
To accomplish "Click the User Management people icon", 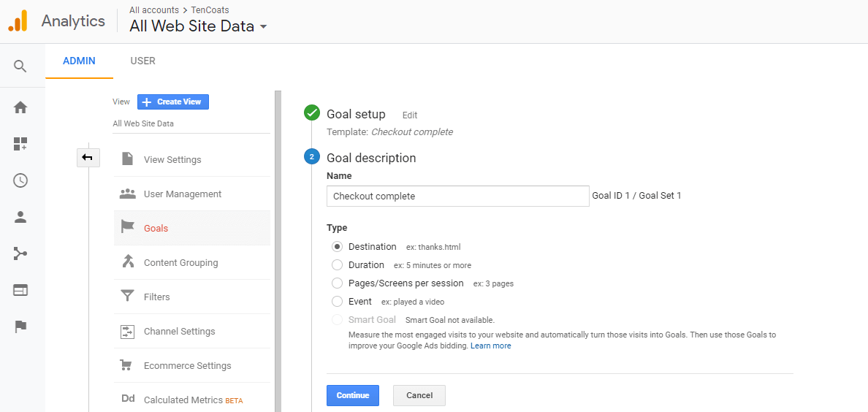I will click(x=127, y=194).
